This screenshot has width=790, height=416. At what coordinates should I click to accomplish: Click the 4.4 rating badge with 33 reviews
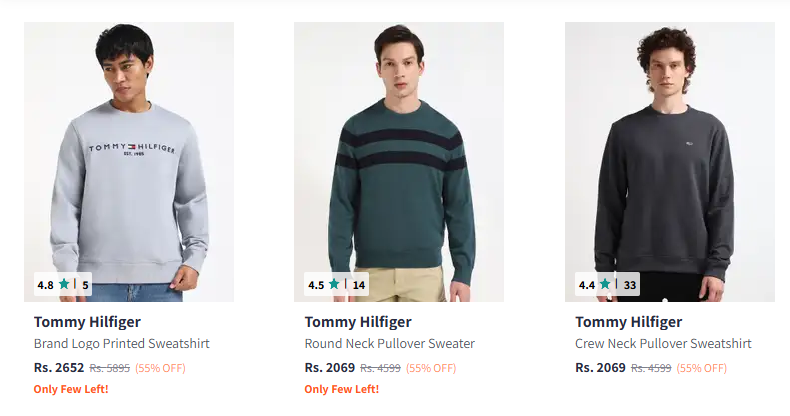[607, 284]
